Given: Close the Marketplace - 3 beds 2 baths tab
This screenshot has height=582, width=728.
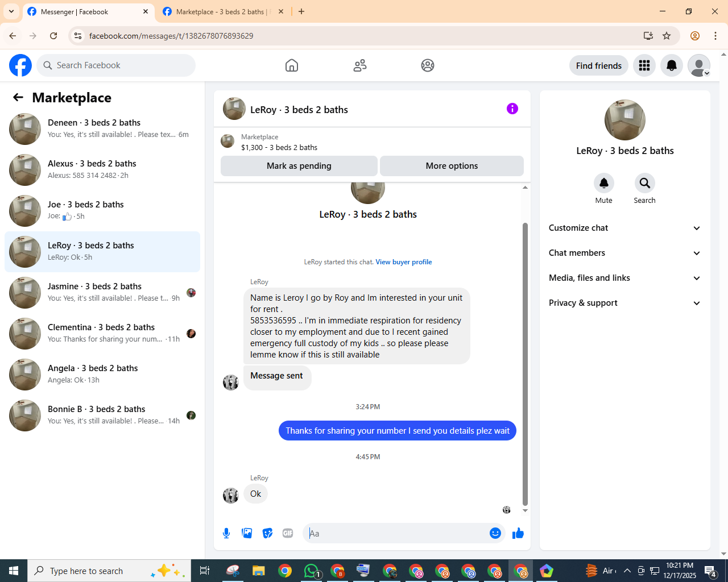Looking at the screenshot, I should point(281,11).
